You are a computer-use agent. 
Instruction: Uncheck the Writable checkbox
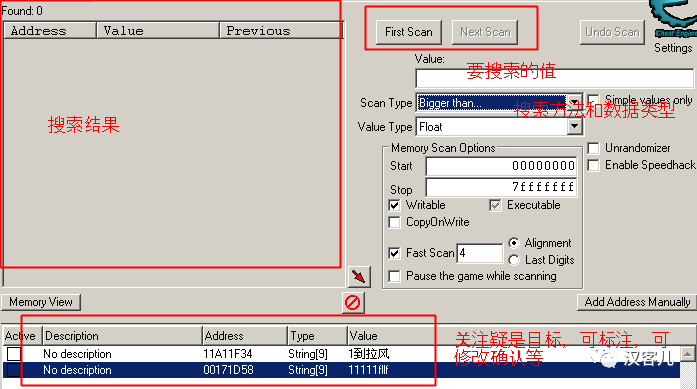[x=394, y=205]
